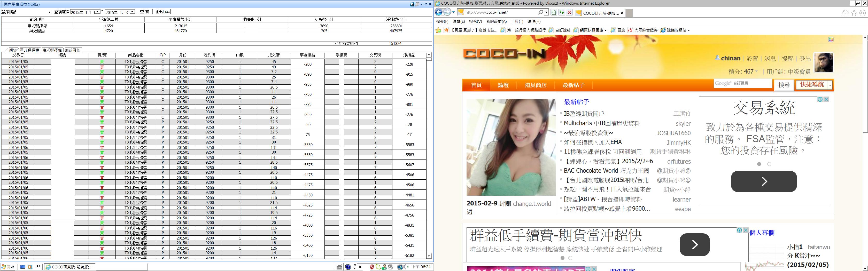Open 道具商店 nav tab
Screen dimensions: 868x271
[x=536, y=85]
